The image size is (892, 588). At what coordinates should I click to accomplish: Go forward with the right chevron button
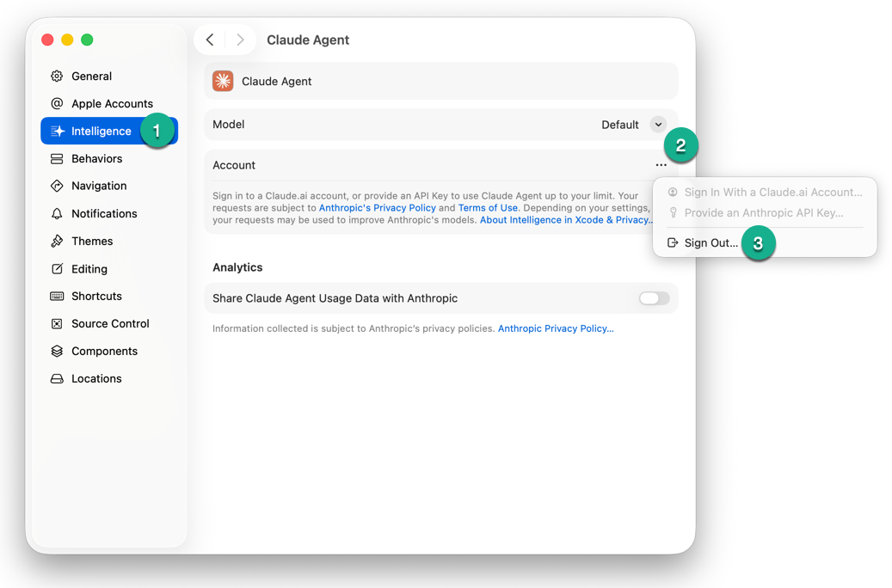(240, 40)
